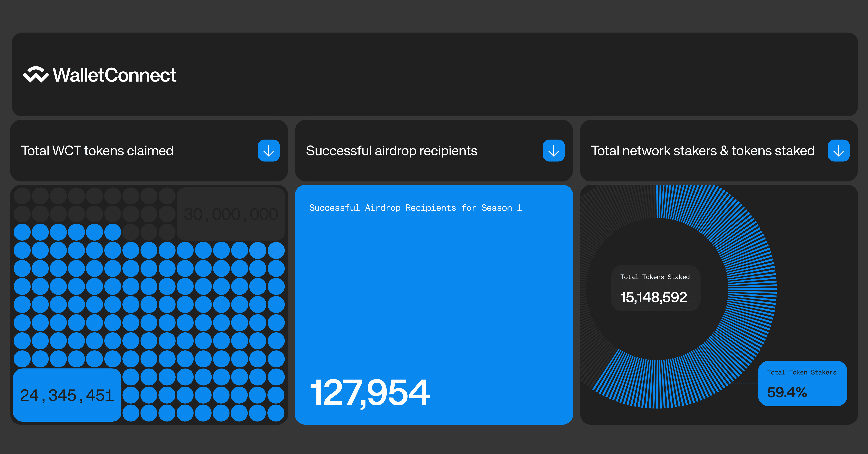Click the WalletConnect wordmark text
This screenshot has height=454, width=868.
(115, 75)
